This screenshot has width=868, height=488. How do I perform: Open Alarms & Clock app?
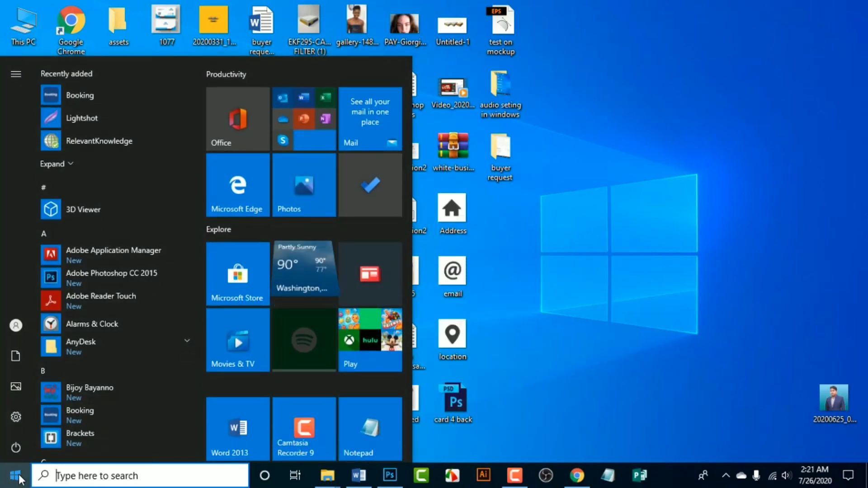(x=115, y=324)
